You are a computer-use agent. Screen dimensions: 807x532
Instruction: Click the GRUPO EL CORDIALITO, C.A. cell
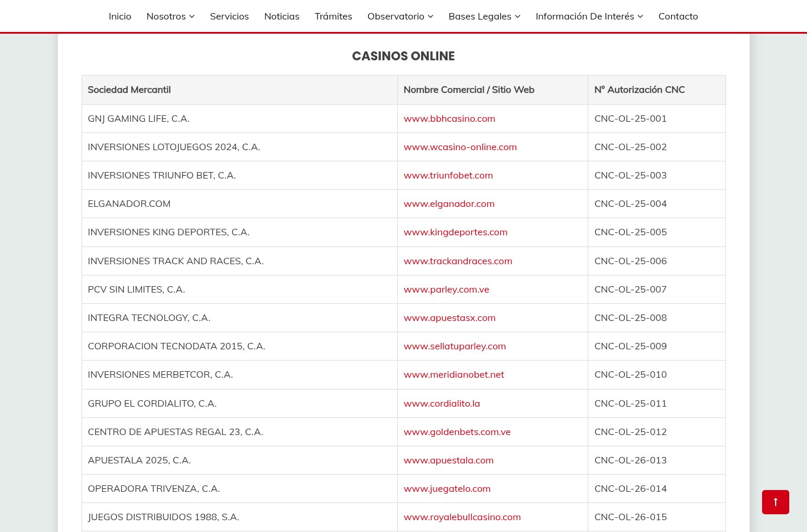[x=239, y=403]
